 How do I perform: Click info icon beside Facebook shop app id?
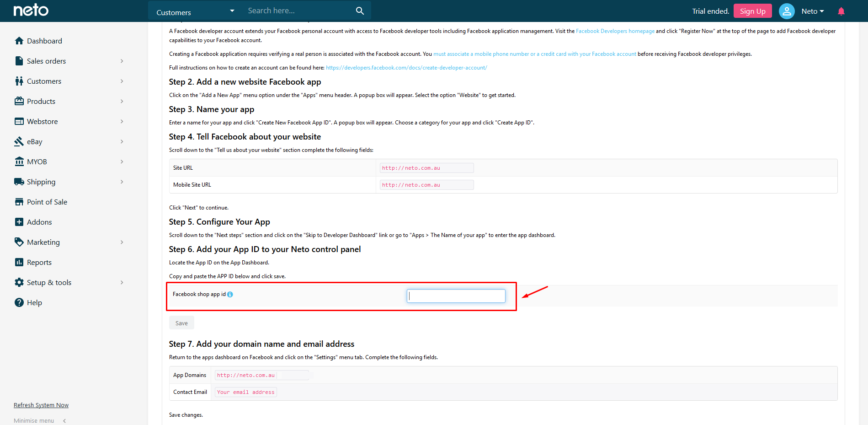[x=230, y=294]
